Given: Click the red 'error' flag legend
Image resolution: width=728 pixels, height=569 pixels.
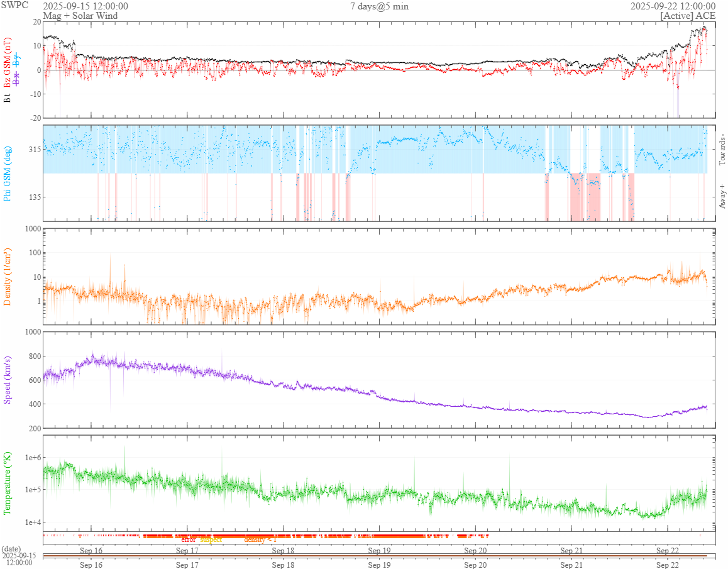Looking at the screenshot, I should tap(189, 539).
